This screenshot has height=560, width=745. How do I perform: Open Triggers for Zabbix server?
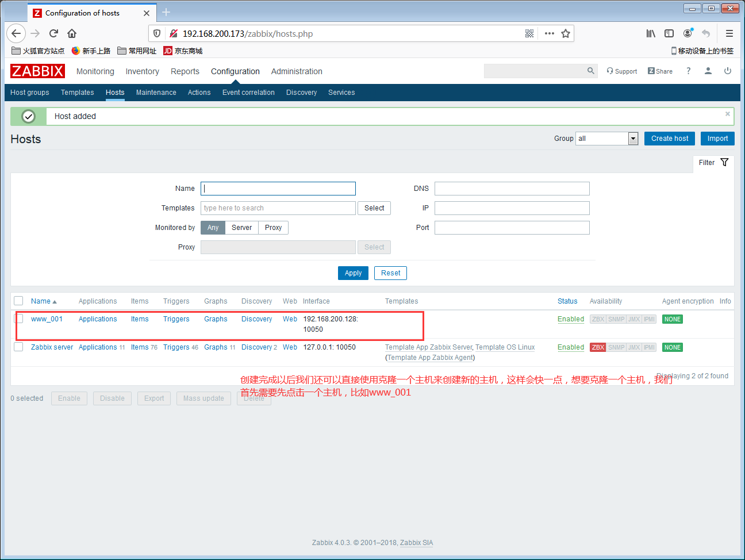tap(176, 347)
